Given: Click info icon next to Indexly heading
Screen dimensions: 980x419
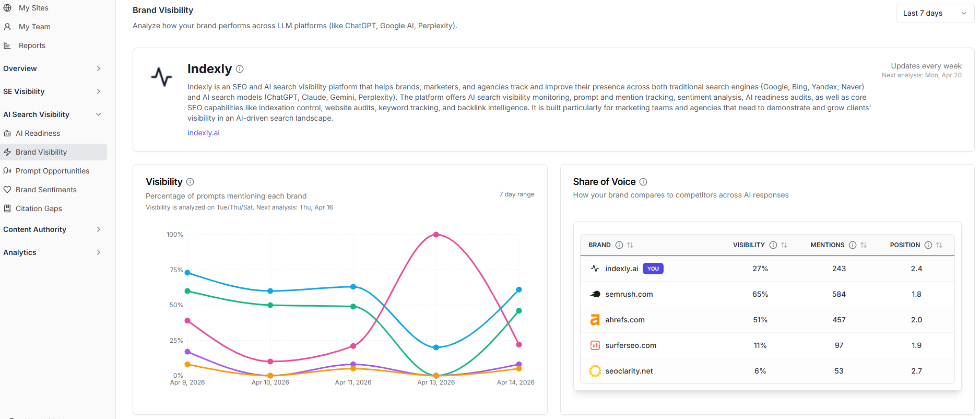Looking at the screenshot, I should [240, 69].
